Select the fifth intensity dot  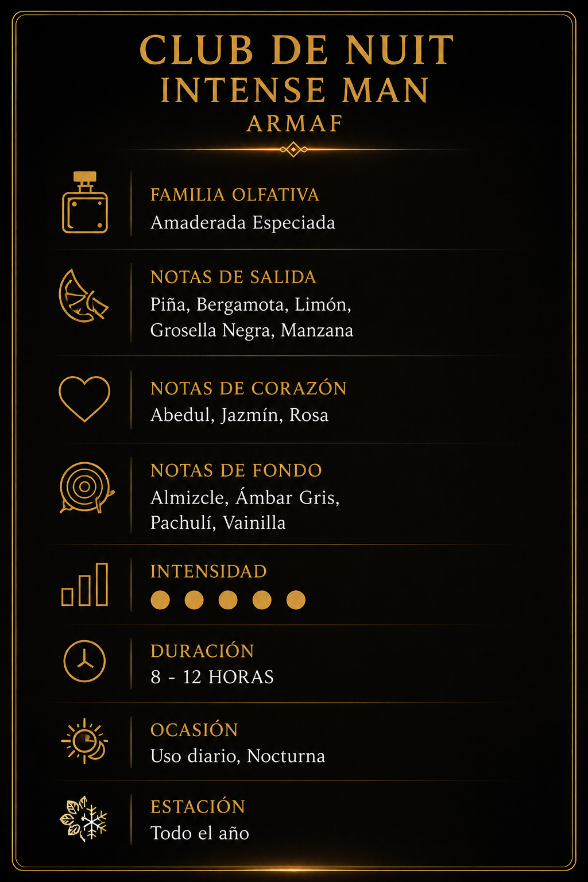[296, 600]
